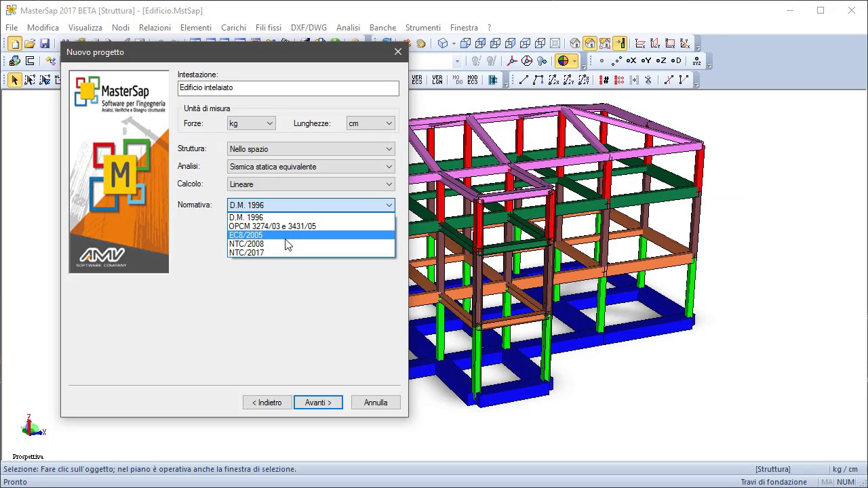Save the model using the floppy icon
Screen dimensions: 868x488
tap(45, 43)
